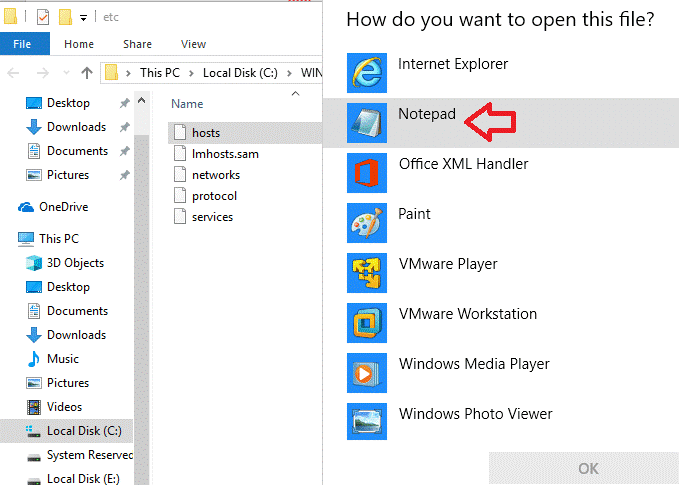Switch to the Home ribbon tab
The width and height of the screenshot is (679, 485).
[x=79, y=44]
